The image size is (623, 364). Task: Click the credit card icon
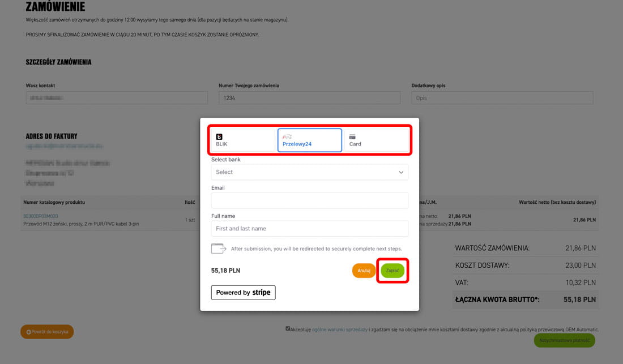pyautogui.click(x=352, y=136)
